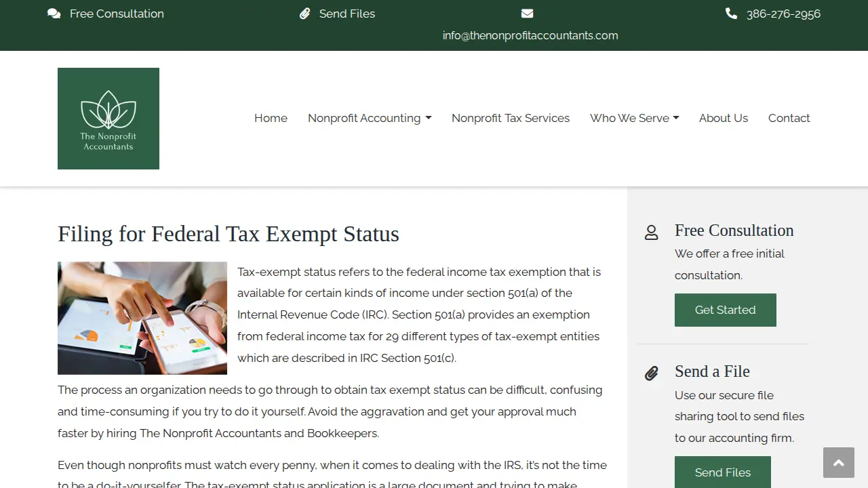Navigate to the Contact page
868x488 pixels.
click(x=789, y=118)
